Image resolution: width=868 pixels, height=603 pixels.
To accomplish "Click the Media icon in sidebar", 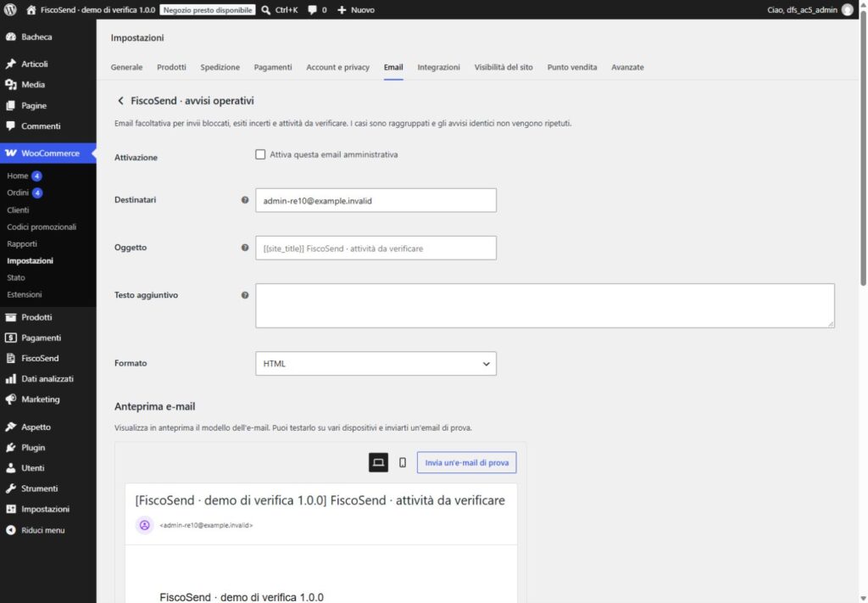I will (10, 85).
